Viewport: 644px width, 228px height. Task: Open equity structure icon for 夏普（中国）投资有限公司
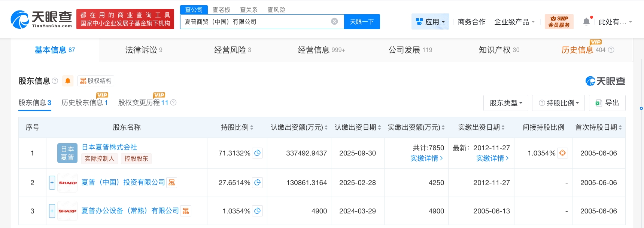[172, 182]
